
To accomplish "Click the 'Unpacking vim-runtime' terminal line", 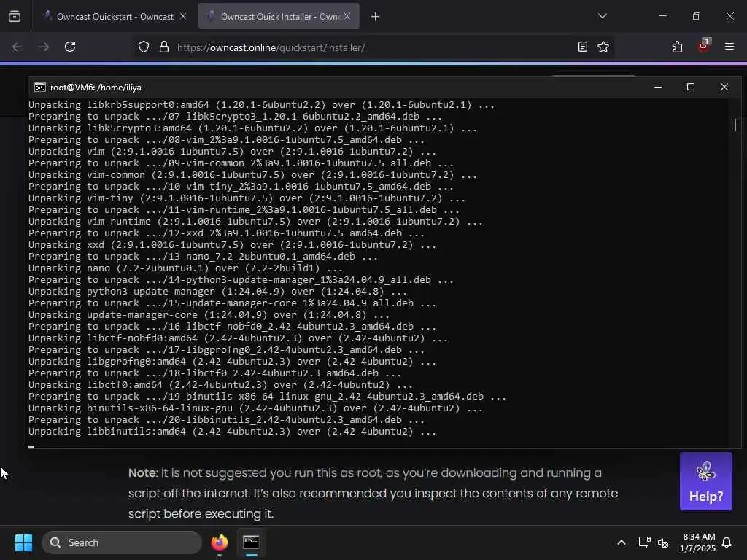I will [255, 222].
